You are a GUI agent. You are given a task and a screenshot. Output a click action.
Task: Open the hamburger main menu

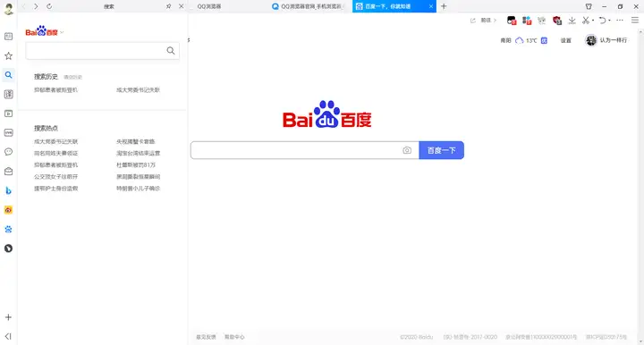[x=635, y=20]
